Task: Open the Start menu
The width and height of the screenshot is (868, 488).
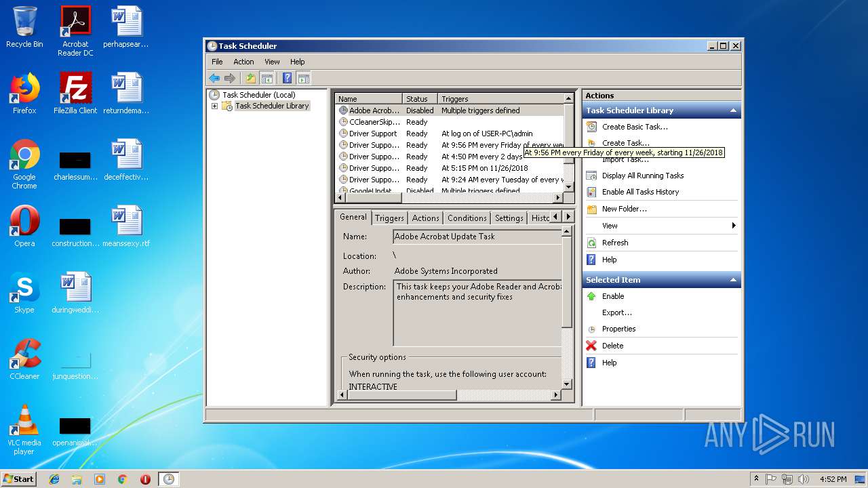Action: [18, 479]
